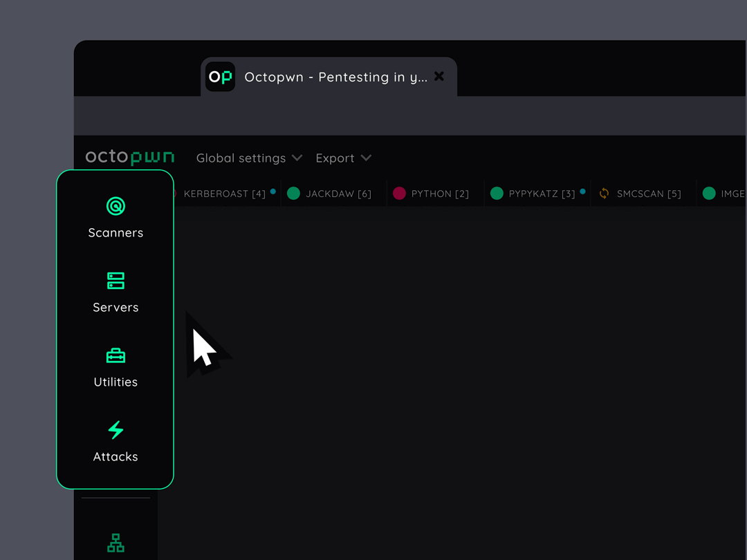This screenshot has height=560, width=747.
Task: Click the blue notification dot on PYPYKATZ tab
Action: tap(582, 192)
